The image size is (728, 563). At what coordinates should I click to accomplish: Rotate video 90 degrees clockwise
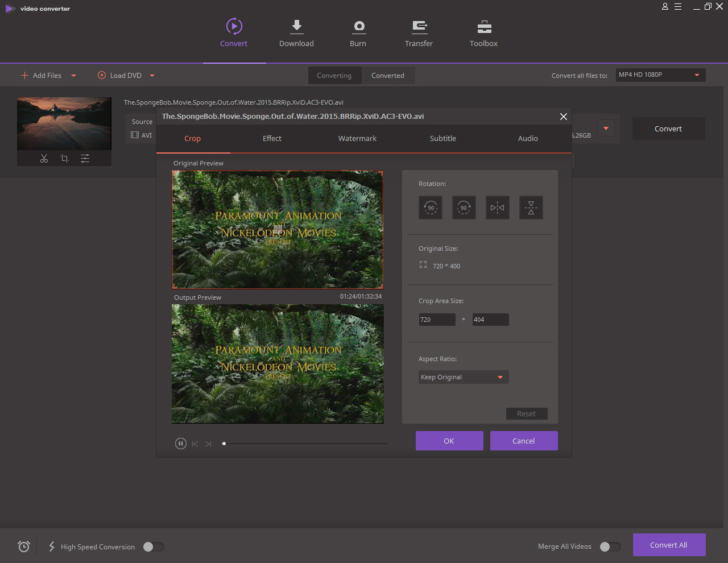(x=464, y=208)
